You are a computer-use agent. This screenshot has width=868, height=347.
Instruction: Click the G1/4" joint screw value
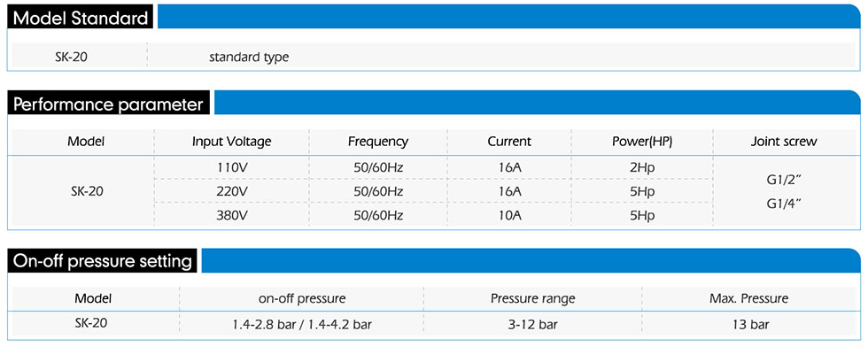[785, 204]
